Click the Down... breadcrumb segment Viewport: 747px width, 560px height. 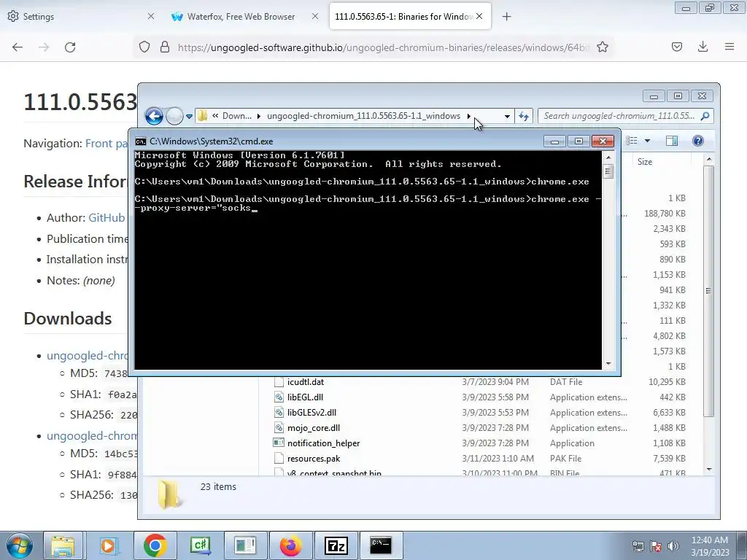tap(237, 116)
